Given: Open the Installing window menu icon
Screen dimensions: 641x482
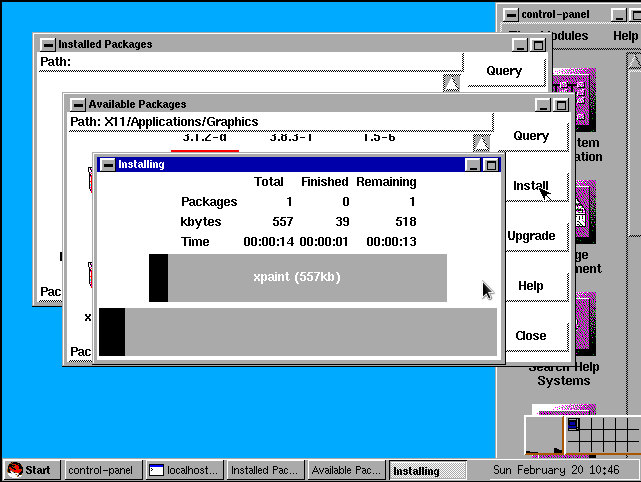Looking at the screenshot, I should click(107, 164).
